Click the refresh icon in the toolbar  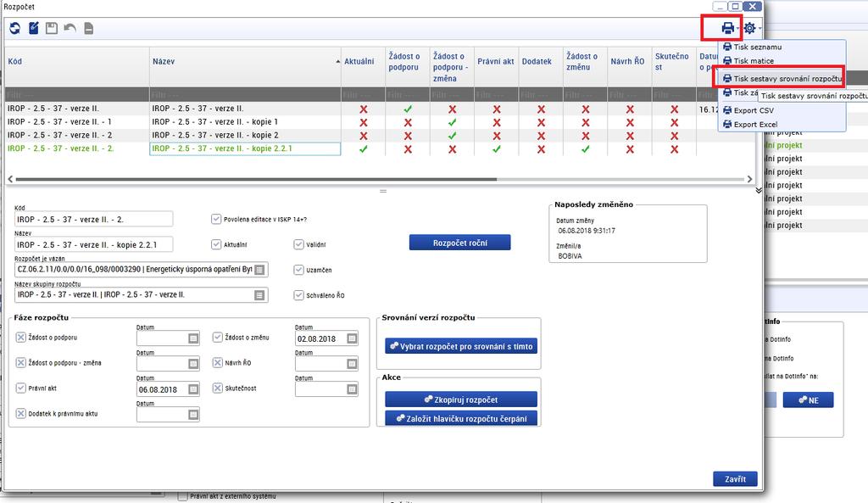click(15, 28)
